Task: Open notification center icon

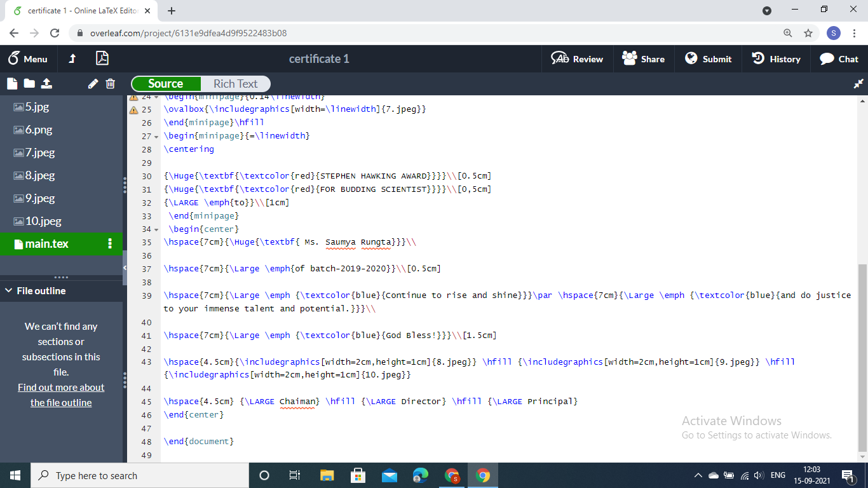Action: coord(848,475)
